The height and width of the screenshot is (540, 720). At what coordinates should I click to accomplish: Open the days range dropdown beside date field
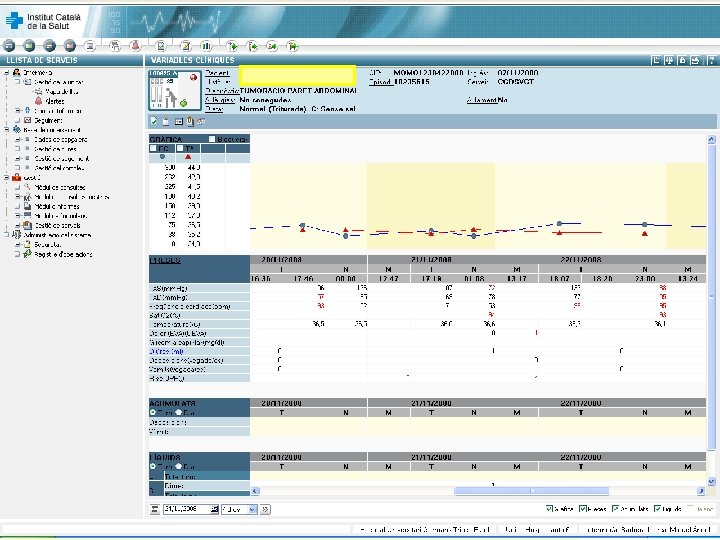coord(252,509)
